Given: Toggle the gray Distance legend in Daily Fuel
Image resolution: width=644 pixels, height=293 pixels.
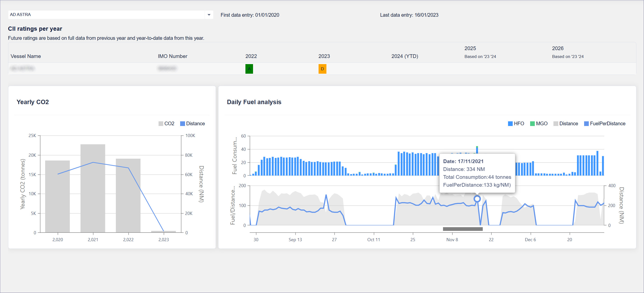Looking at the screenshot, I should coord(565,124).
